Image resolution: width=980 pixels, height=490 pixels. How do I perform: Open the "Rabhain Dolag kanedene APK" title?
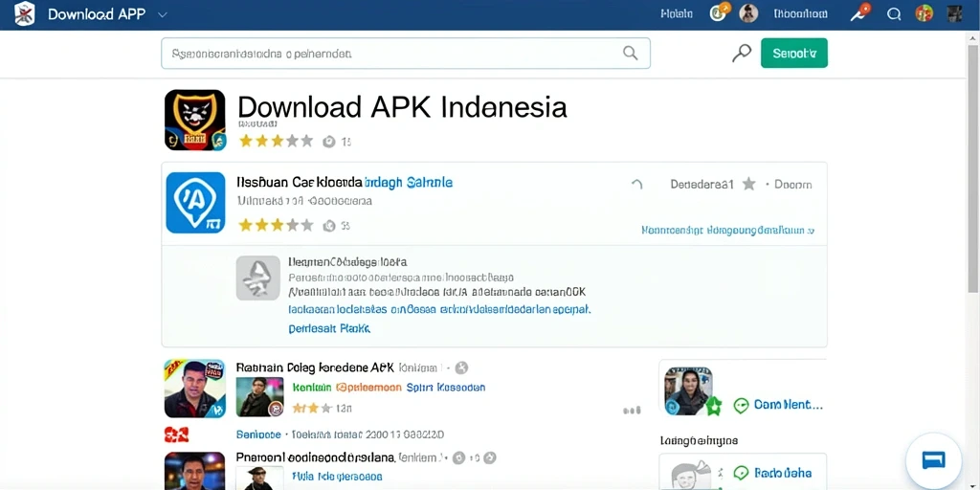(315, 367)
